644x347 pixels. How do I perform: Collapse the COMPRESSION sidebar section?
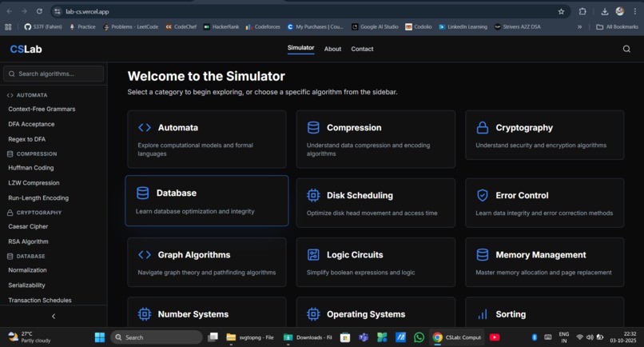32,154
